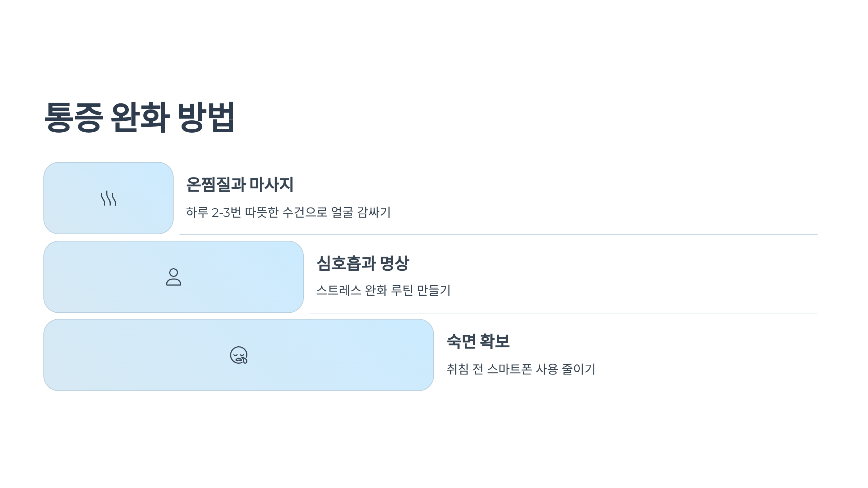This screenshot has height=488, width=868.
Task: Click the word 방법 in the title
Action: [206, 117]
